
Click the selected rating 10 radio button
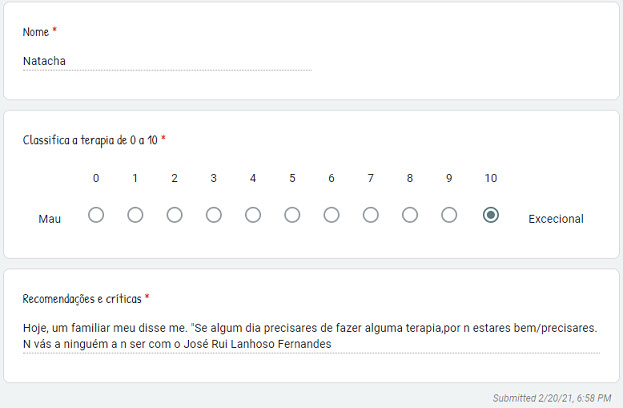490,215
